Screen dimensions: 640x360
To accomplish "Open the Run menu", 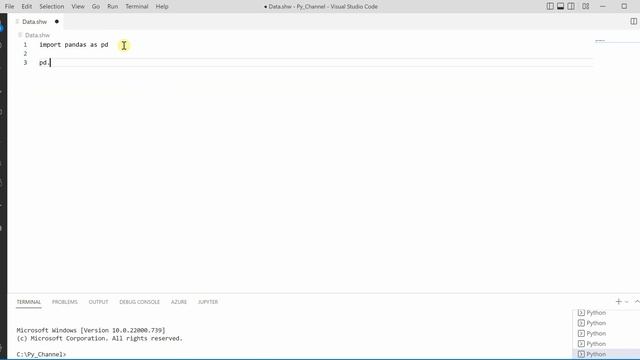I will 112,7.
